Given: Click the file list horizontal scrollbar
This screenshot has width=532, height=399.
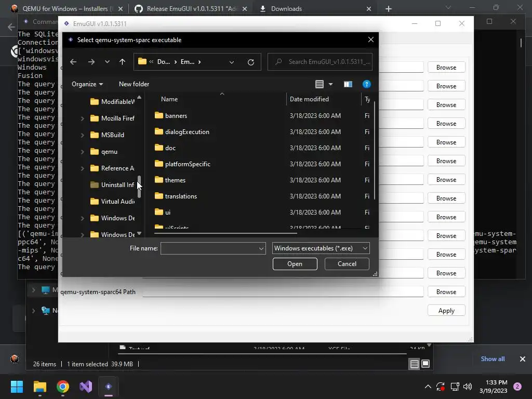Looking at the screenshot, I should click(x=225, y=233).
